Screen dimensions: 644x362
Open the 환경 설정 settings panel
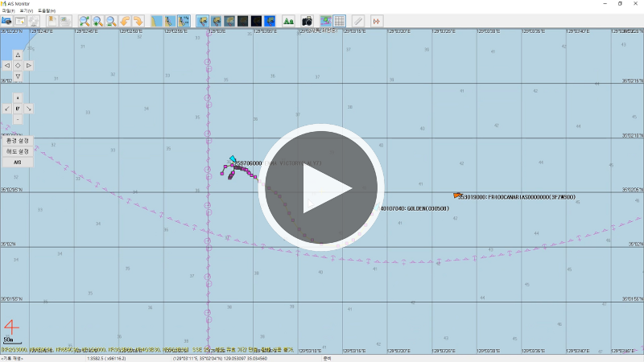18,141
